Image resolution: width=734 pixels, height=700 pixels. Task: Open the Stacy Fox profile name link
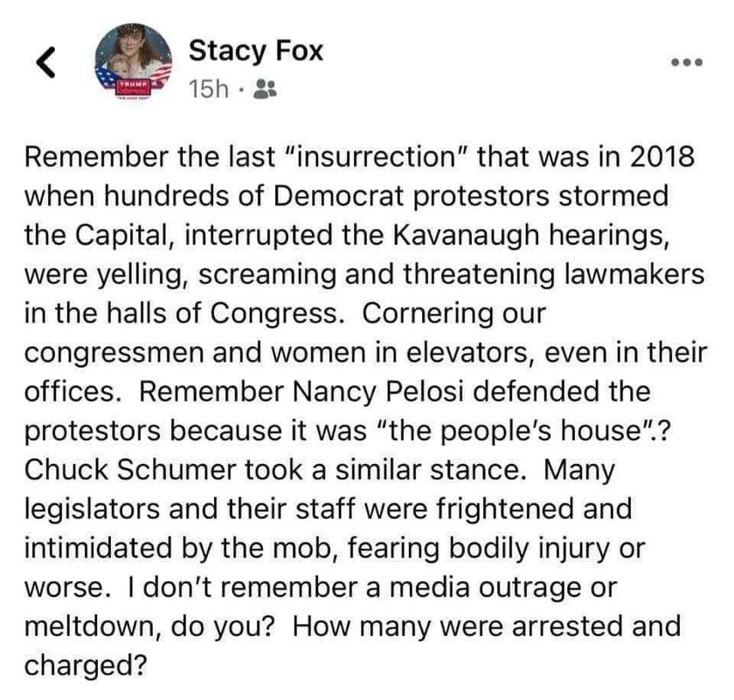[256, 51]
